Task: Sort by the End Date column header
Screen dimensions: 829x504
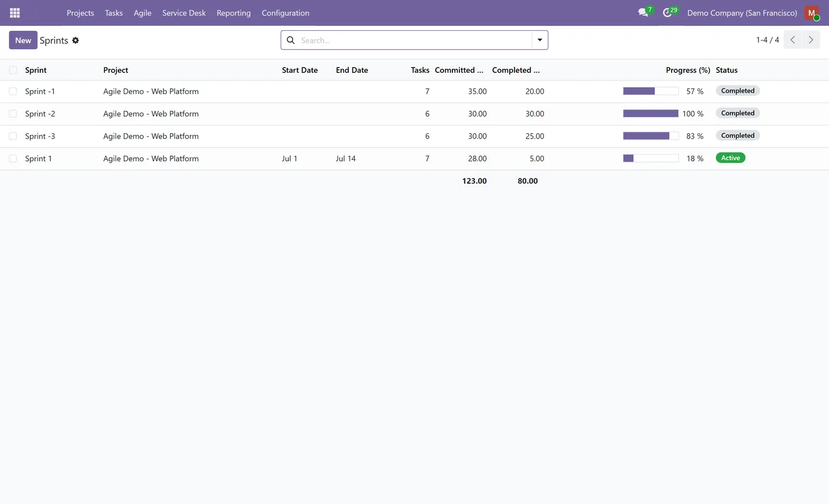Action: click(352, 70)
